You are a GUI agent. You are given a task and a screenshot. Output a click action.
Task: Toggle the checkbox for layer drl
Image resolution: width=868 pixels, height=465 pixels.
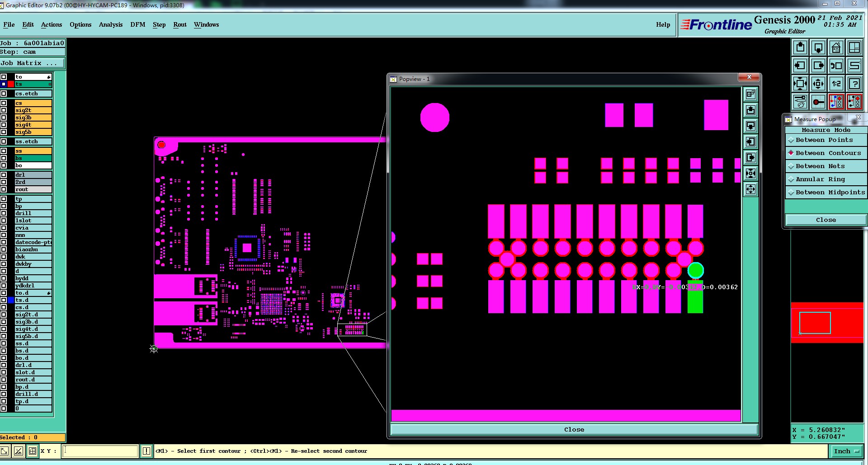[x=4, y=175]
